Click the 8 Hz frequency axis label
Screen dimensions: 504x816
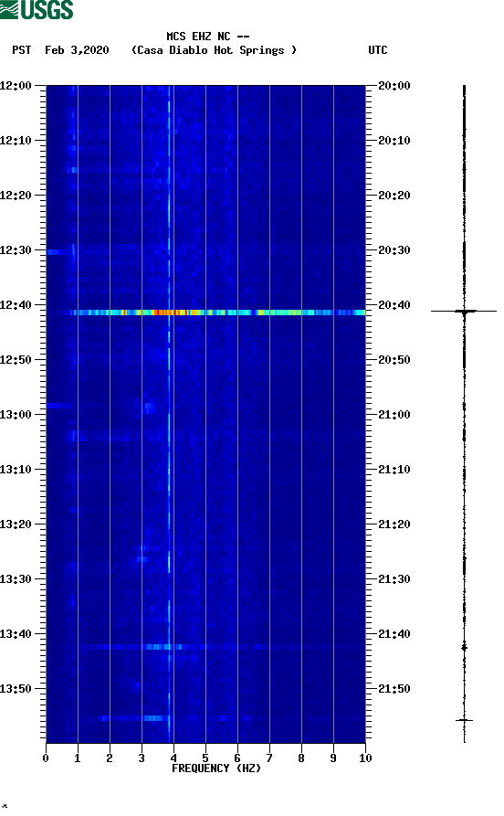pos(301,758)
